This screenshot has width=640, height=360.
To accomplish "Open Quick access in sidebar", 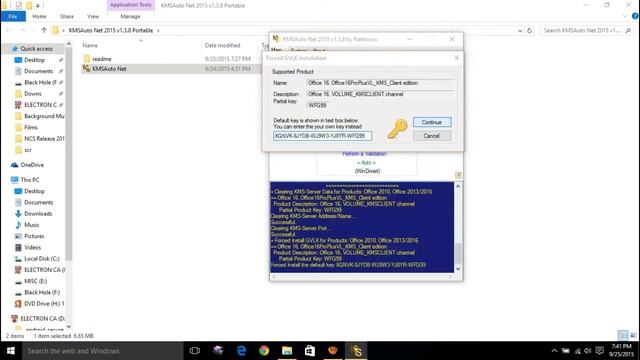I will coord(36,49).
